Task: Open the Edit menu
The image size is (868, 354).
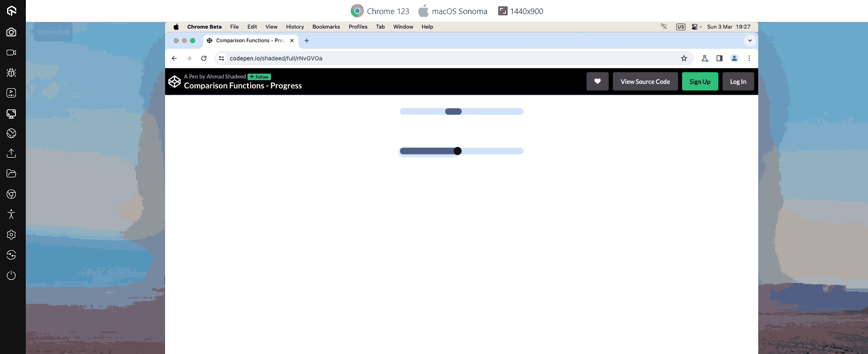Action: coord(252,27)
